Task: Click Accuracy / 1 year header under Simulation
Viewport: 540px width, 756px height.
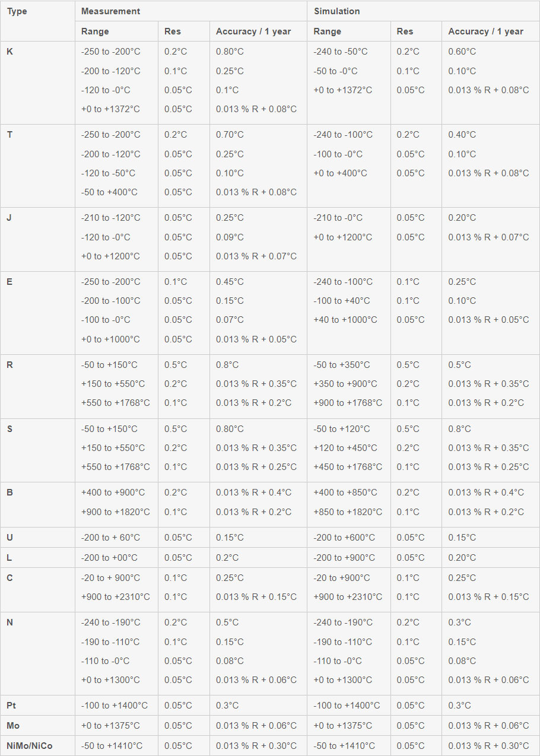Action: click(x=486, y=31)
